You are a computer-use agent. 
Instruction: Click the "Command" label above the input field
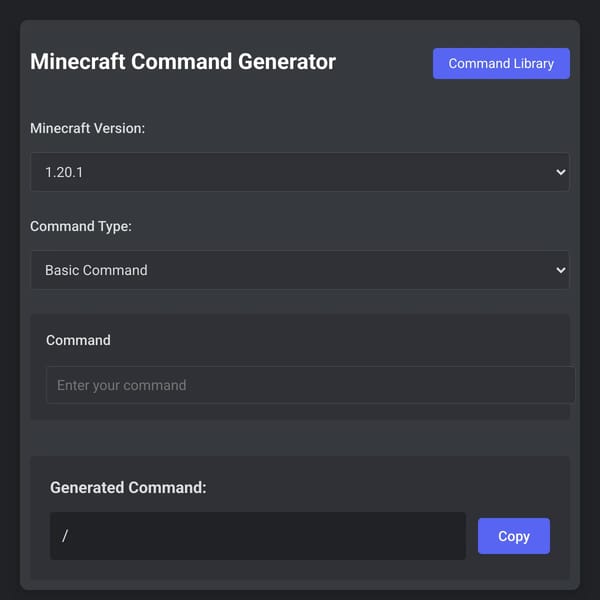[x=78, y=340]
